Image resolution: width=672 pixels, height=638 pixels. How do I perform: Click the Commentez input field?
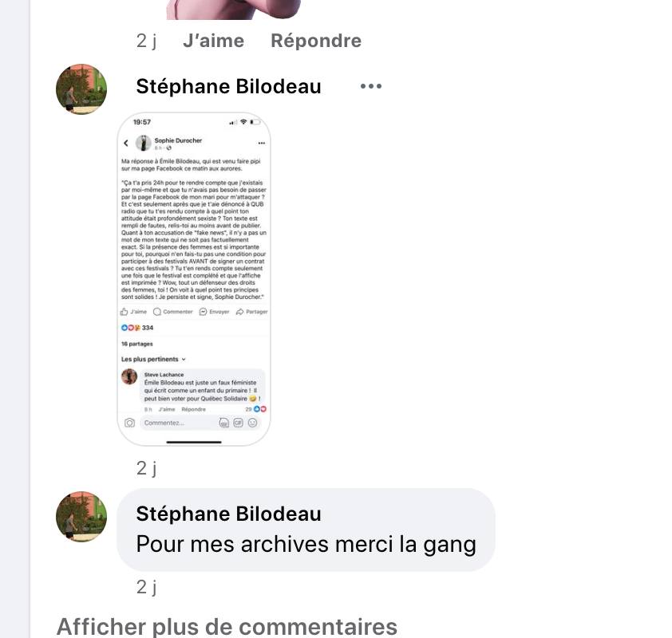tap(178, 423)
